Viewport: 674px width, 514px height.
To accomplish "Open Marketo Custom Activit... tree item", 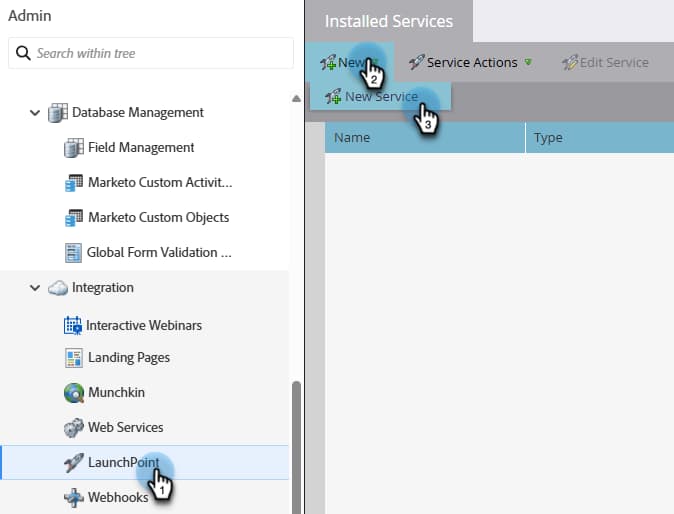I will click(x=160, y=182).
